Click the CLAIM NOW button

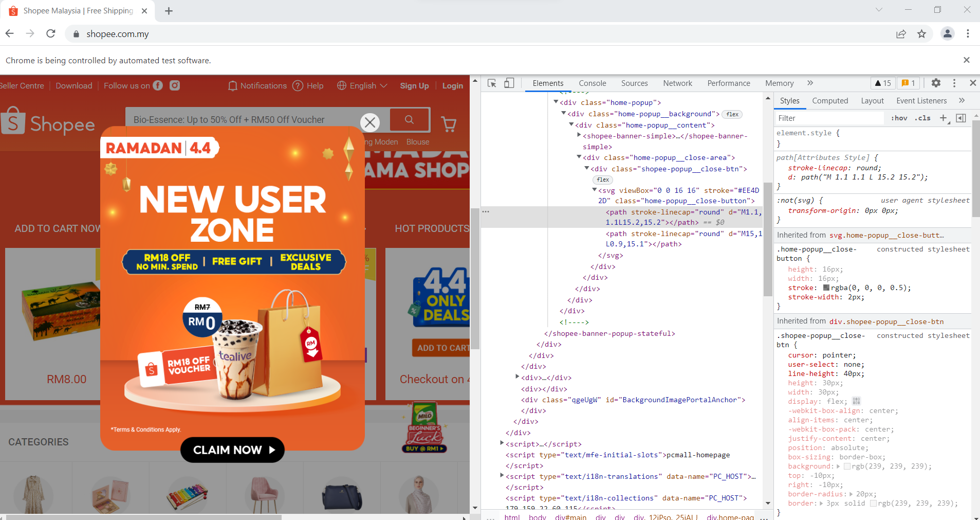pos(233,450)
